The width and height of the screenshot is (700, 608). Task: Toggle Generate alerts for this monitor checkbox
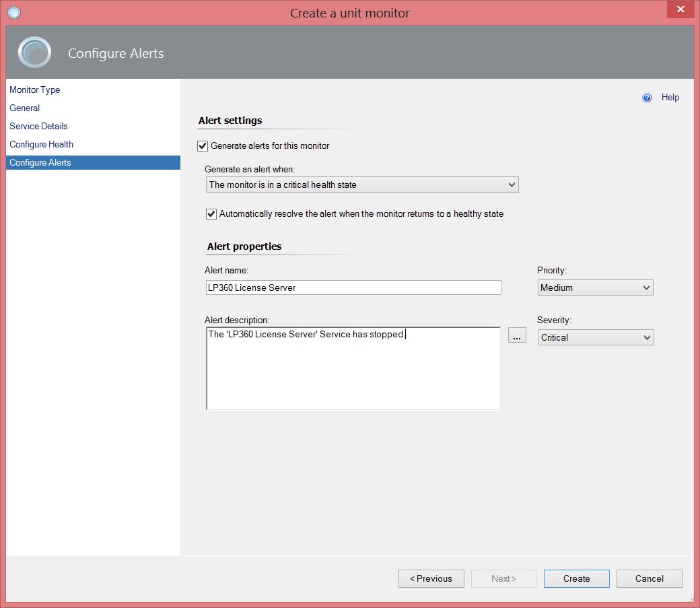[x=203, y=145]
